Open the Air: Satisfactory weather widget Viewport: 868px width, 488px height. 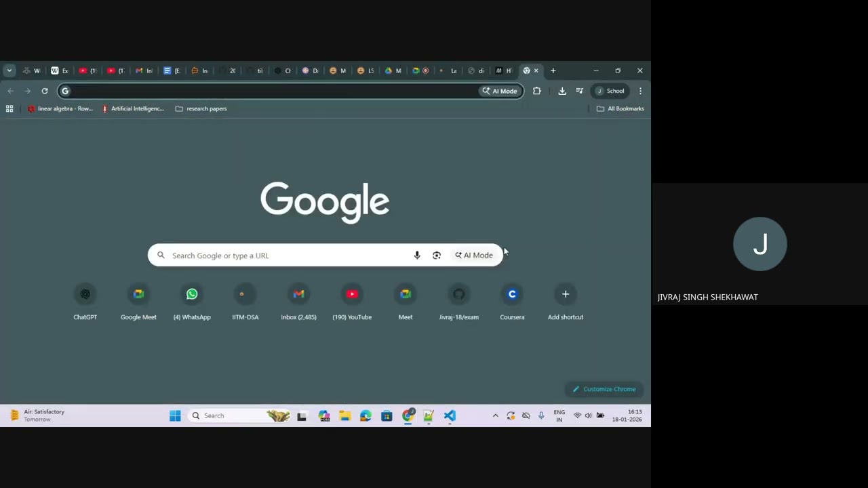pyautogui.click(x=37, y=415)
